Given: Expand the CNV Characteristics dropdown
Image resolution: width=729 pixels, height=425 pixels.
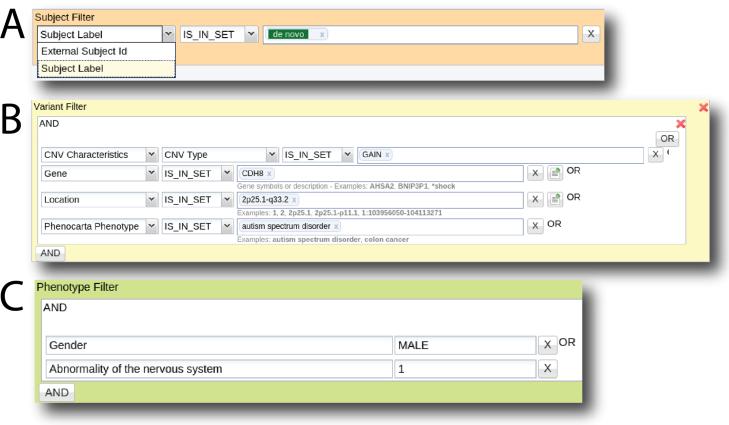Looking at the screenshot, I should coord(151,155).
